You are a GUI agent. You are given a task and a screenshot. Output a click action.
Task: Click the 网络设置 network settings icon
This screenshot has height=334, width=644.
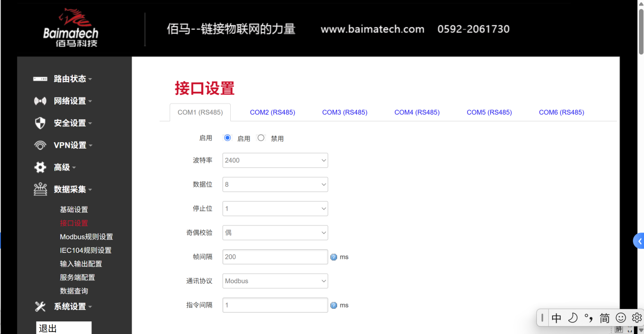point(40,101)
